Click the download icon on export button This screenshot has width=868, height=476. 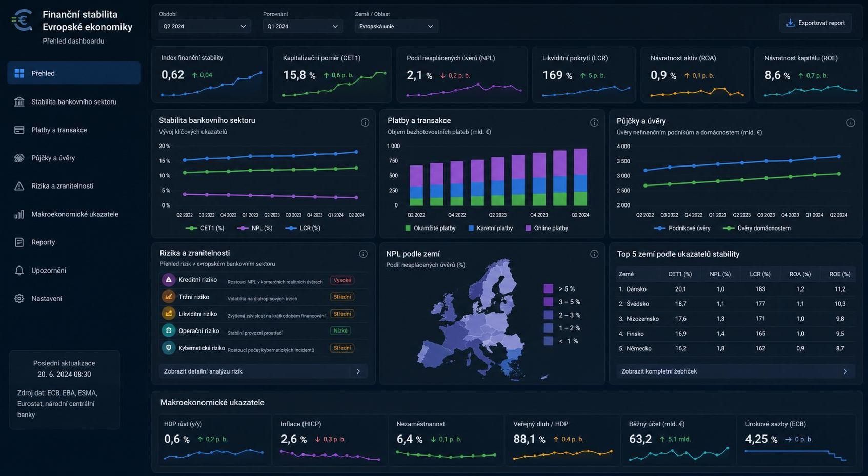coord(790,23)
